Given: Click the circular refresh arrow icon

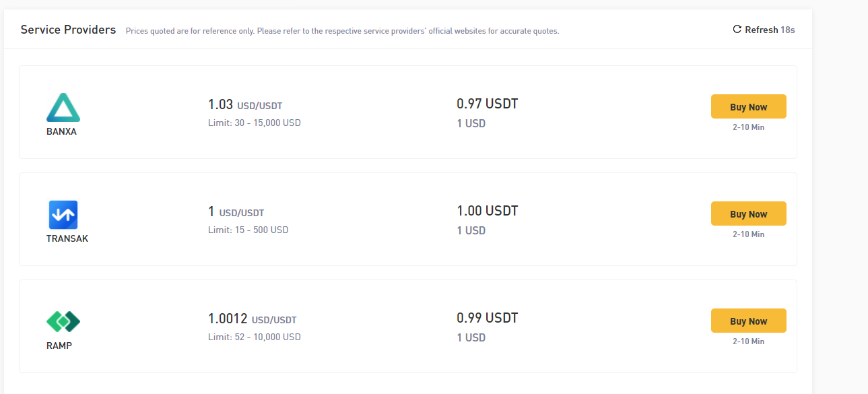Looking at the screenshot, I should click(737, 30).
